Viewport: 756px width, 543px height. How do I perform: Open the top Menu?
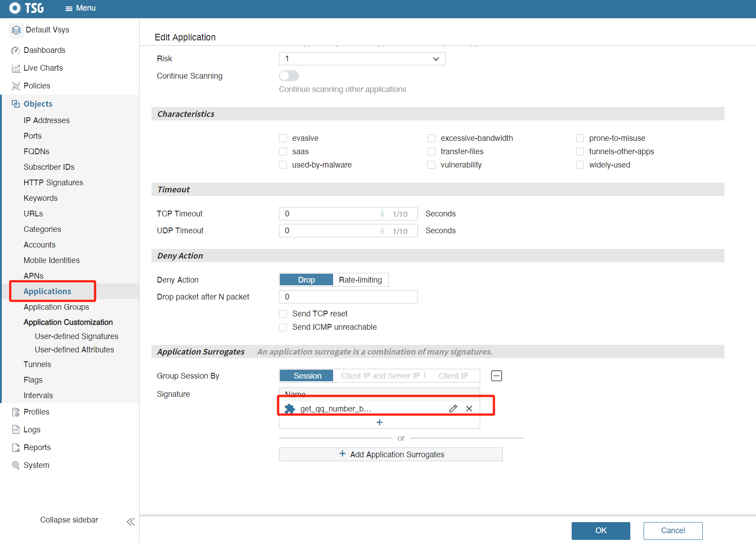tap(80, 8)
